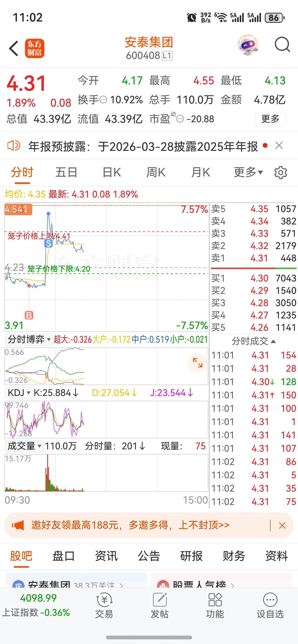Viewport: 298px width, 644px height.
Task: Open chart settings gear icon
Action: tap(280, 173)
